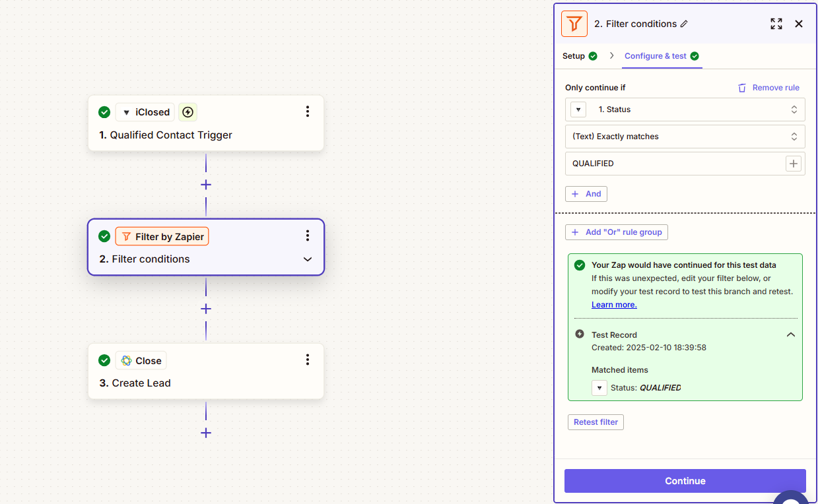Screen dimensions: 818x504
Task: Open the Learn more link
Action: click(614, 305)
